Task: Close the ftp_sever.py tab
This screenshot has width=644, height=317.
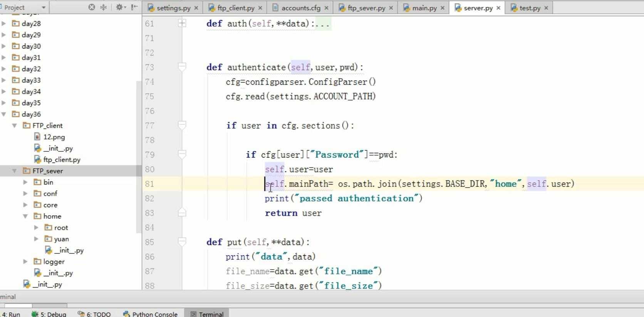Action: pos(391,8)
